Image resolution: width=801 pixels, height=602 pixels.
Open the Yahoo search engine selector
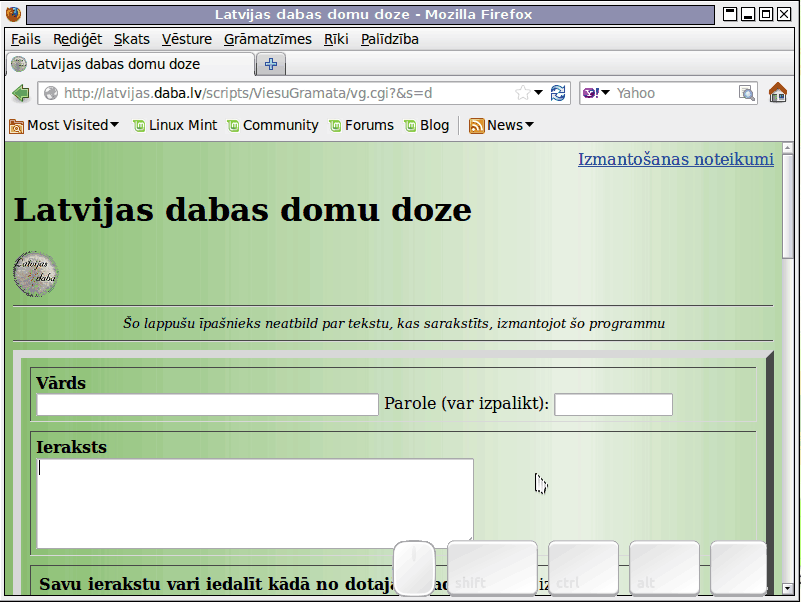click(x=596, y=93)
